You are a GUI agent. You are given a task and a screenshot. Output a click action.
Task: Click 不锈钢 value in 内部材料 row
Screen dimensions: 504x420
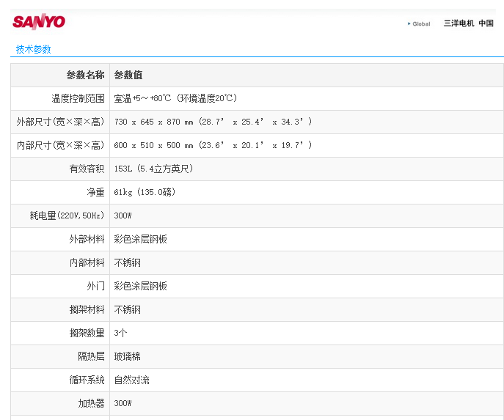[x=128, y=262]
